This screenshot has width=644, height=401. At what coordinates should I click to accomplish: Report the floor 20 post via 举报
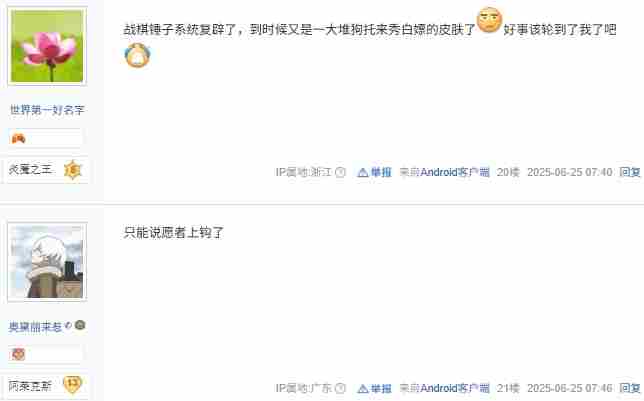[374, 172]
